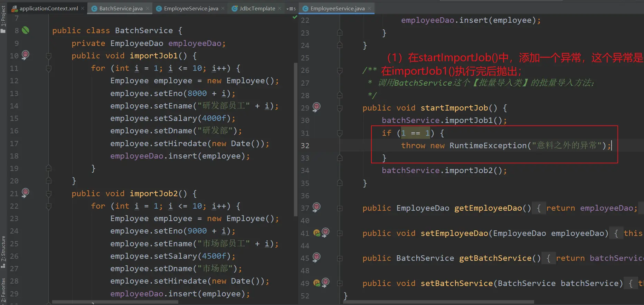Expand the folded setEmployeeDao method body
This screenshot has height=305, width=644.
(x=340, y=233)
